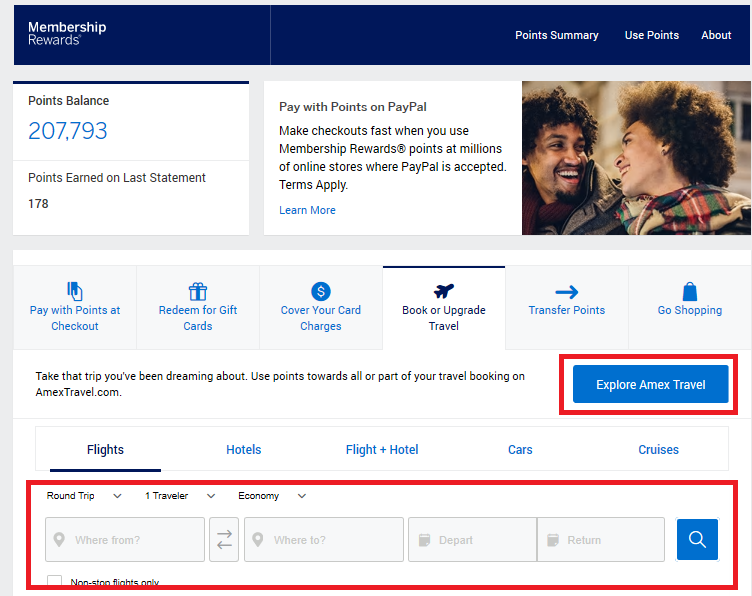Click the airplane icon for travel
752x596 pixels.
click(444, 291)
